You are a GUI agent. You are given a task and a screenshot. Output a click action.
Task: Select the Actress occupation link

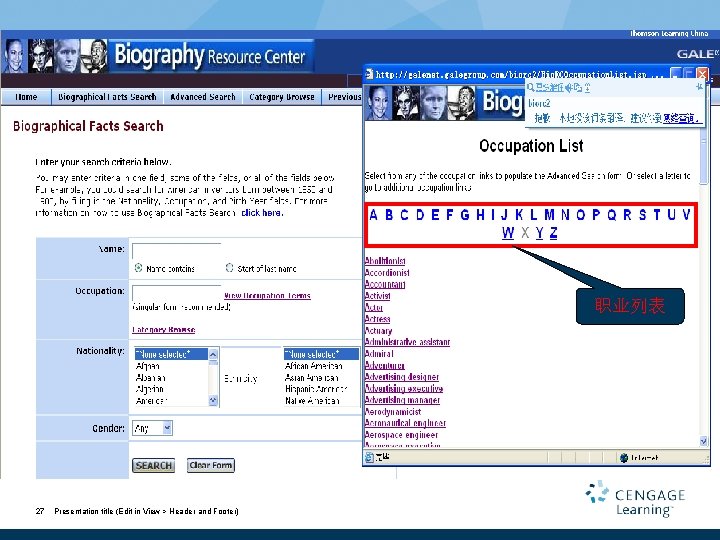[x=377, y=319]
